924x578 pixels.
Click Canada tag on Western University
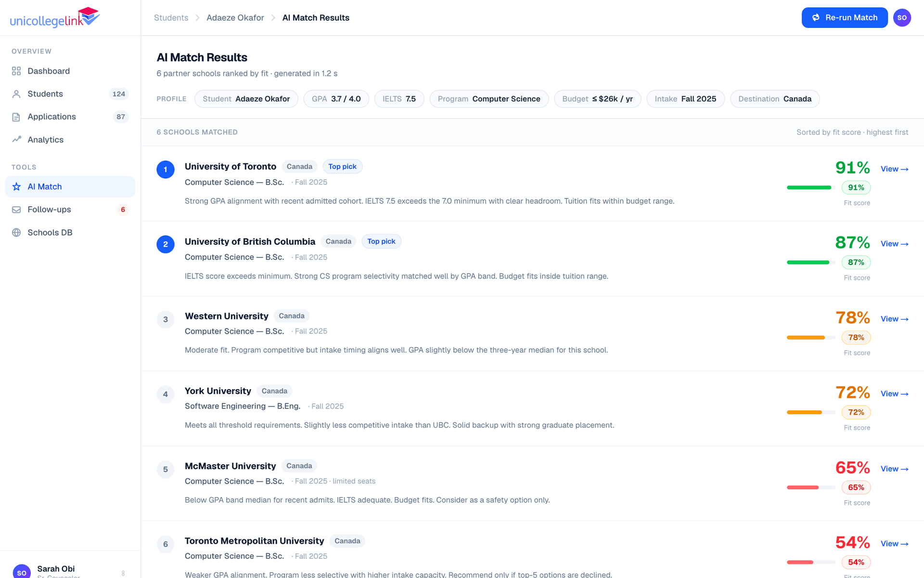click(292, 316)
